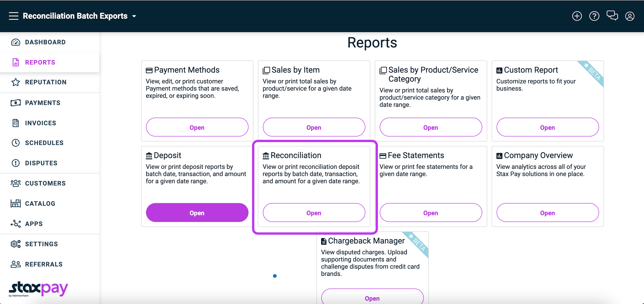
Task: Click the Custom Report chart icon
Action: coord(499,70)
